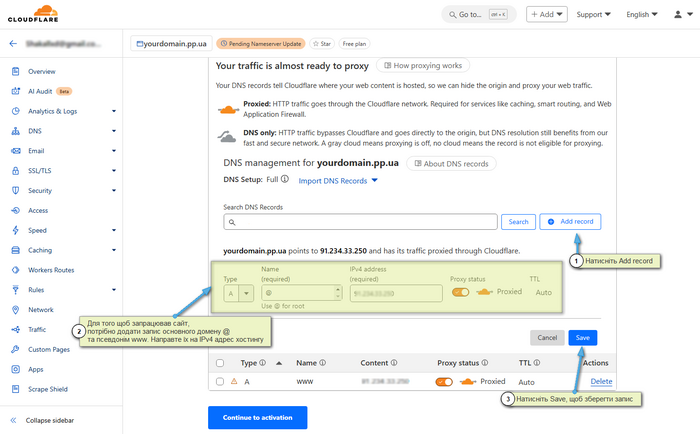This screenshot has height=434, width=700.
Task: Click the SSL/TLS lock icon
Action: (x=16, y=171)
